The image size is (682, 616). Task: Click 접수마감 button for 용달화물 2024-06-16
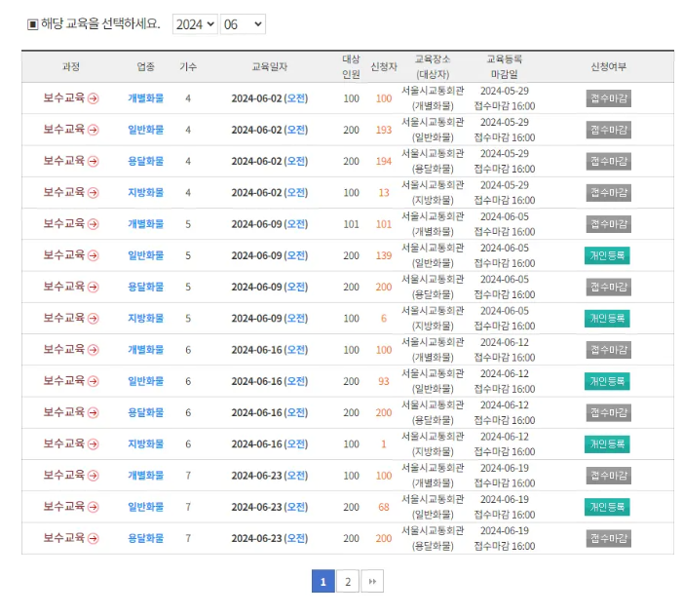coord(609,412)
